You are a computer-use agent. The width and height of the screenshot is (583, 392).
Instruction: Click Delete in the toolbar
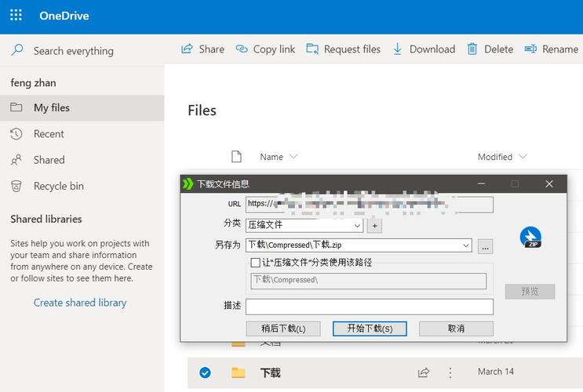(x=498, y=49)
